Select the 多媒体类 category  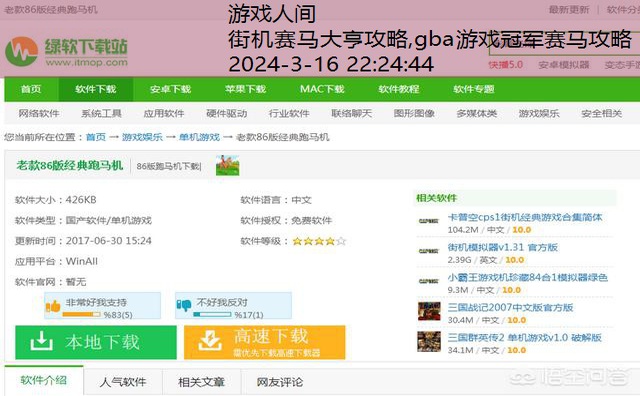[x=477, y=113]
